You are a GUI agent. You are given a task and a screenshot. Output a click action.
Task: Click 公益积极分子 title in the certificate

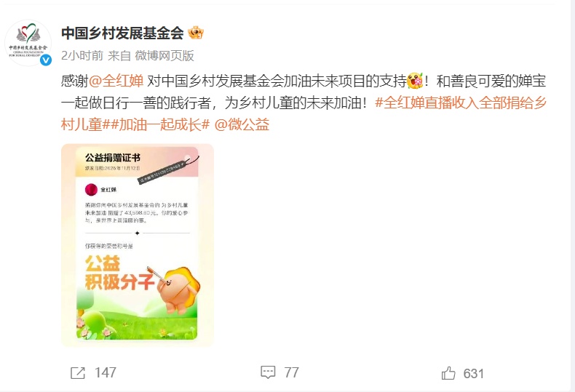[x=119, y=273]
